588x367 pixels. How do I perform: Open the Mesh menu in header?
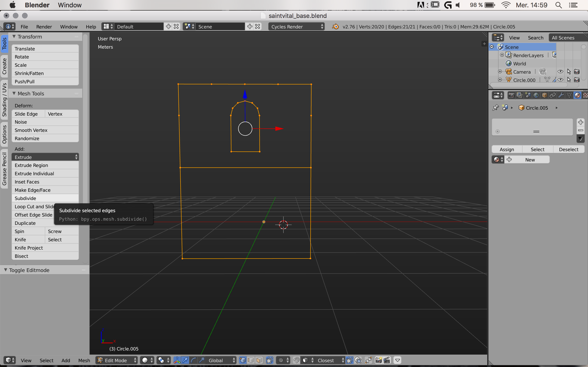(84, 360)
